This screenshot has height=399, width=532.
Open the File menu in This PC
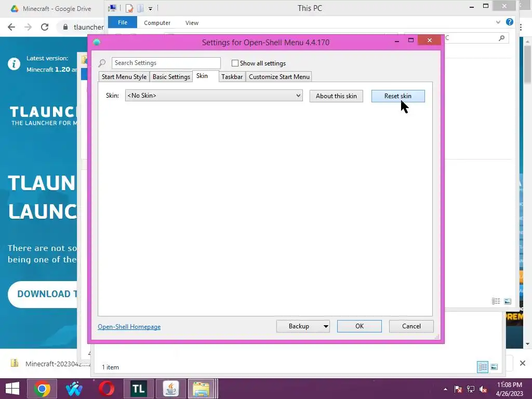tap(123, 22)
